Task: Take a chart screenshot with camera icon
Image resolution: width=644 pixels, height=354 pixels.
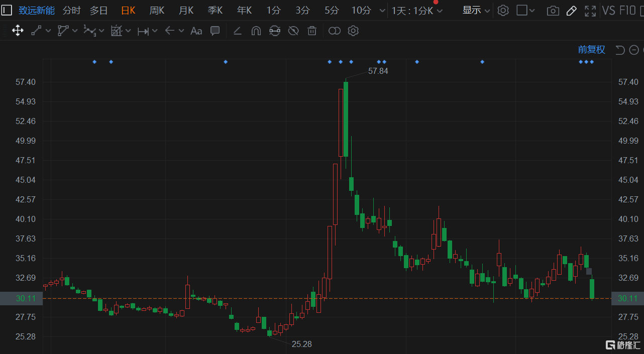Action: pyautogui.click(x=553, y=11)
